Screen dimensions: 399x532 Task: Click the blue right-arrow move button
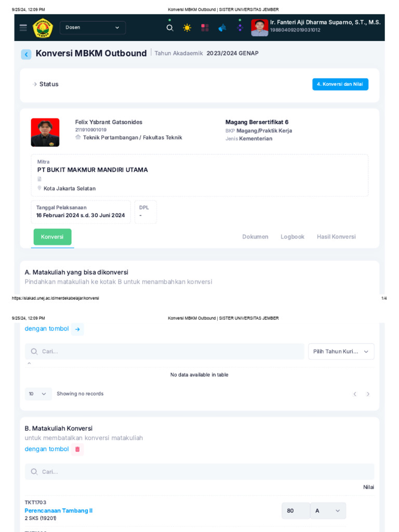pyautogui.click(x=77, y=329)
